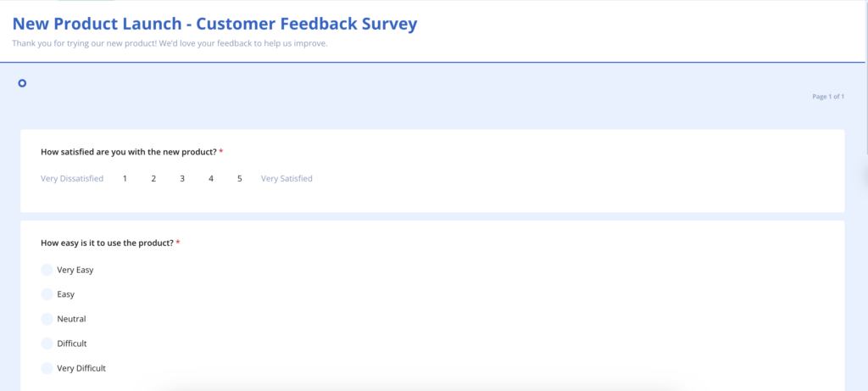Select the Very Difficult radio option
The height and width of the screenshot is (391, 868).
point(47,368)
